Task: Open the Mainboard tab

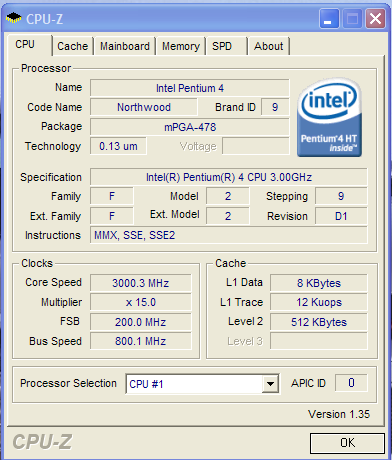Action: 125,46
